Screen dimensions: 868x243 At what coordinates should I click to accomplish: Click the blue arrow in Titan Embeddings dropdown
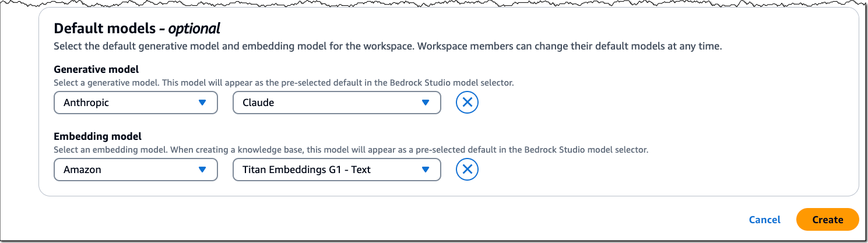[x=426, y=170]
